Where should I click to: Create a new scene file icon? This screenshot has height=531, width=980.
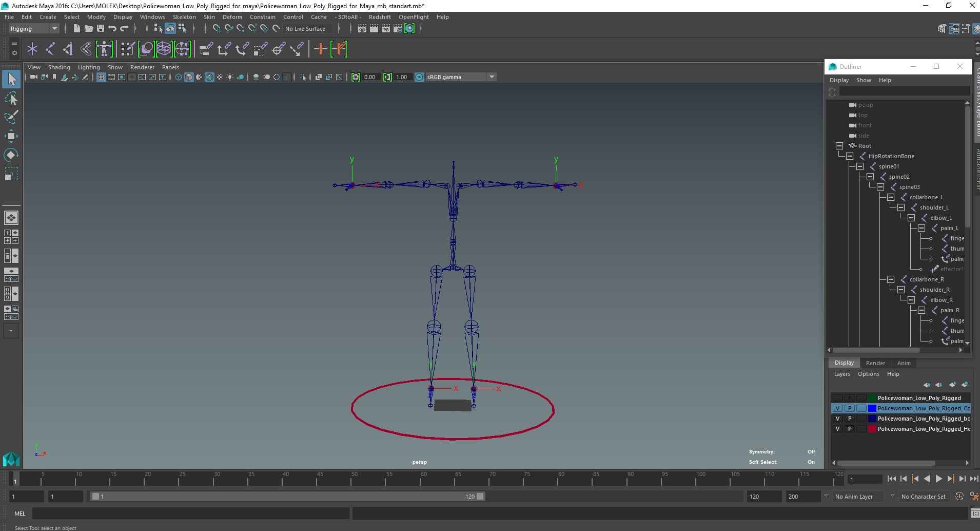76,29
